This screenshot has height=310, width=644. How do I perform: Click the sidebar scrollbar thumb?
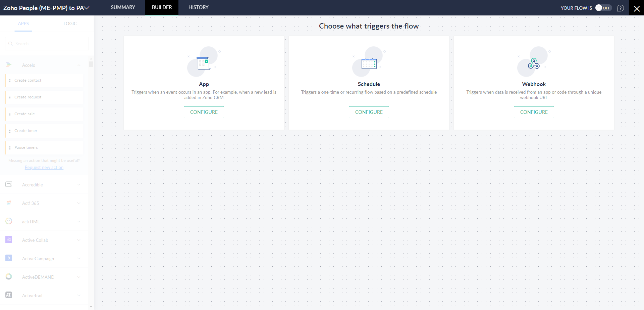click(x=91, y=64)
